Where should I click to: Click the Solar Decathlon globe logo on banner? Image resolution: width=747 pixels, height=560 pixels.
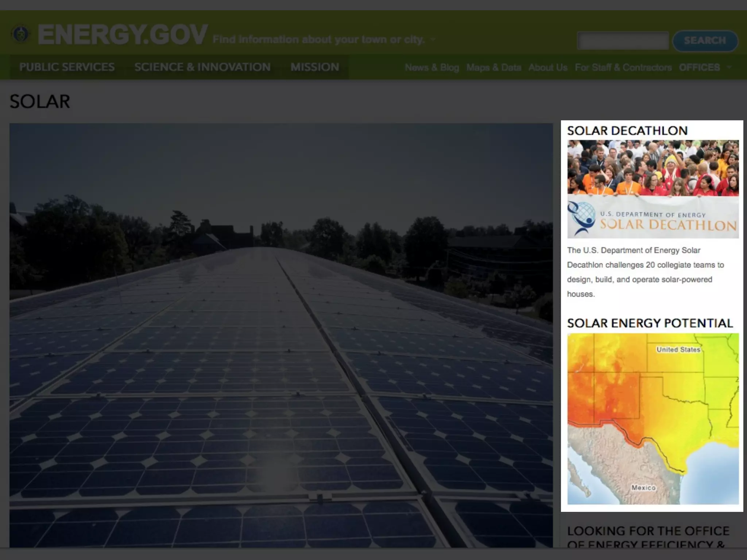pos(581,218)
